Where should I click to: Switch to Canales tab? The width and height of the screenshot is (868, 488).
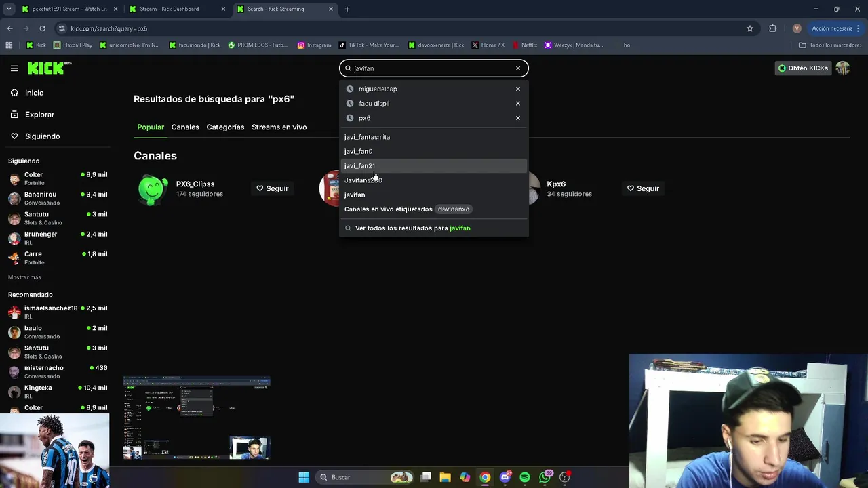[x=185, y=127]
